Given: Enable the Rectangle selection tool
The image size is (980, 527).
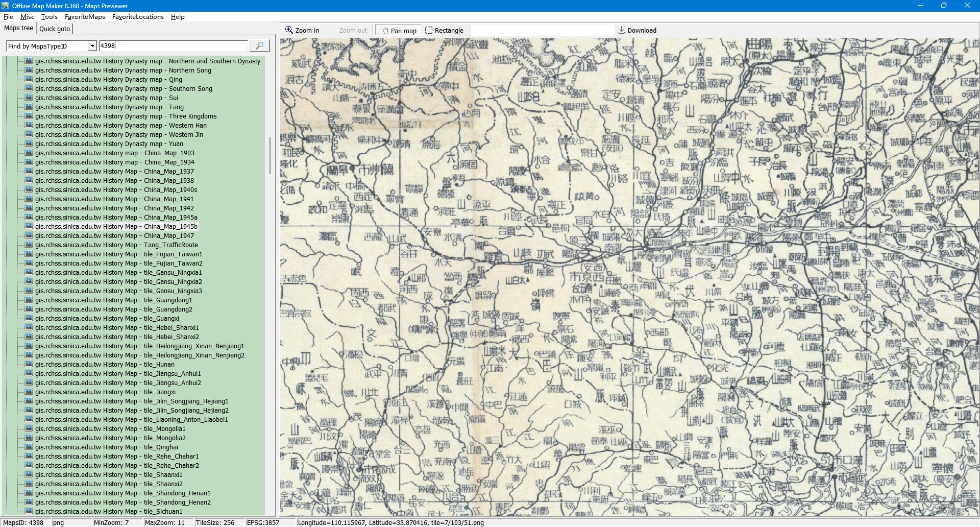Looking at the screenshot, I should (444, 31).
